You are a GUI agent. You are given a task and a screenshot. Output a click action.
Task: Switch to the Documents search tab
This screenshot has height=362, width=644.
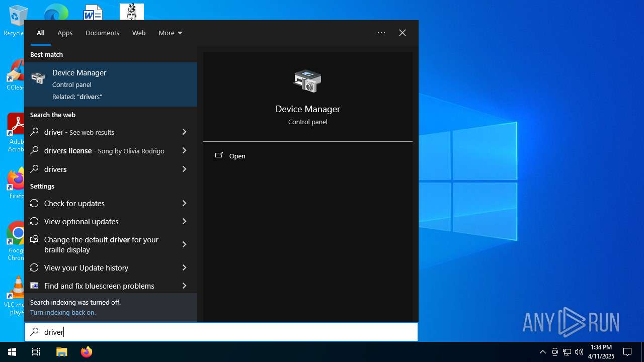click(x=102, y=33)
